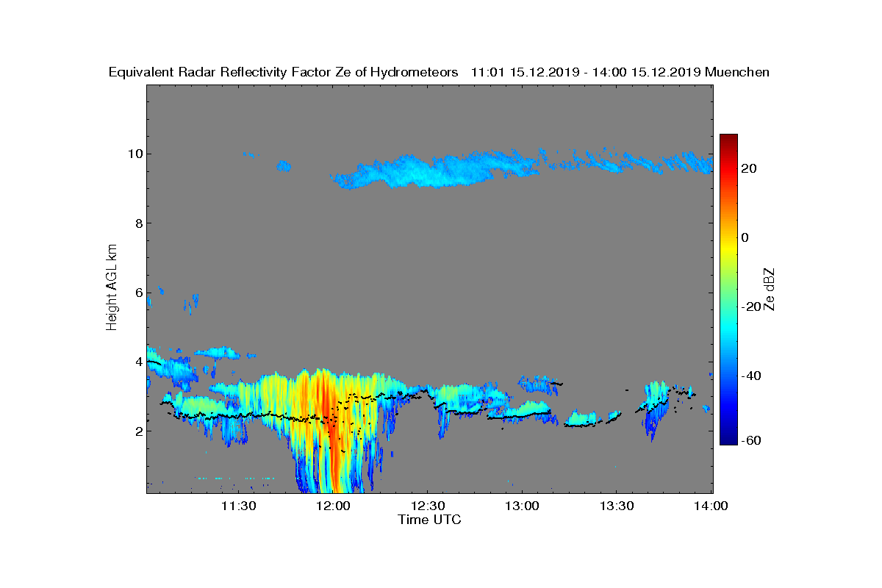Click the 'Time UTC' axis label
This screenshot has width=882, height=588.
430,520
